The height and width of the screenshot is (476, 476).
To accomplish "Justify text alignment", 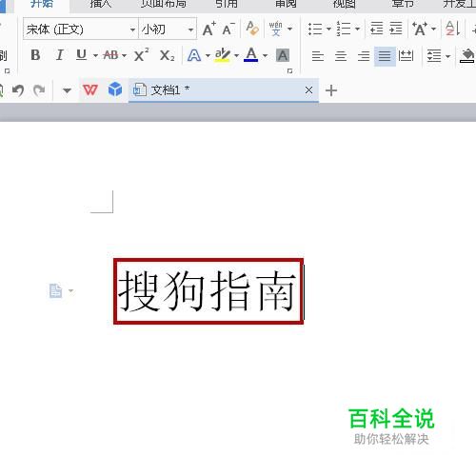I will click(x=385, y=56).
